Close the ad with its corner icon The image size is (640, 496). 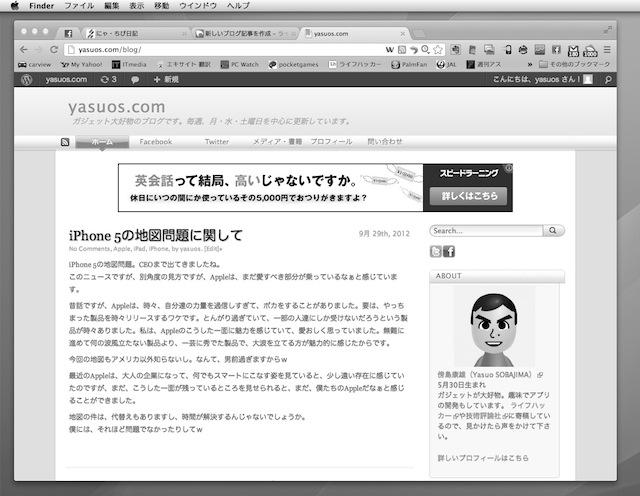tap(509, 168)
